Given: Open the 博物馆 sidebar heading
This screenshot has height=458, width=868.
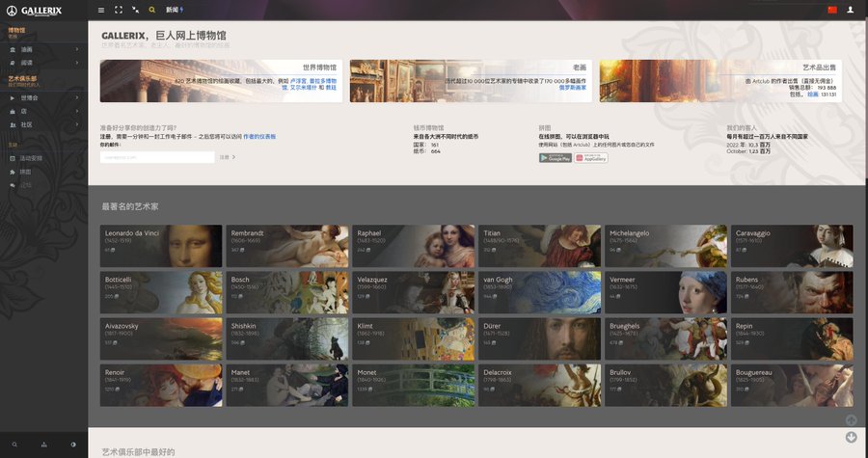Looking at the screenshot, I should pyautogui.click(x=16, y=30).
